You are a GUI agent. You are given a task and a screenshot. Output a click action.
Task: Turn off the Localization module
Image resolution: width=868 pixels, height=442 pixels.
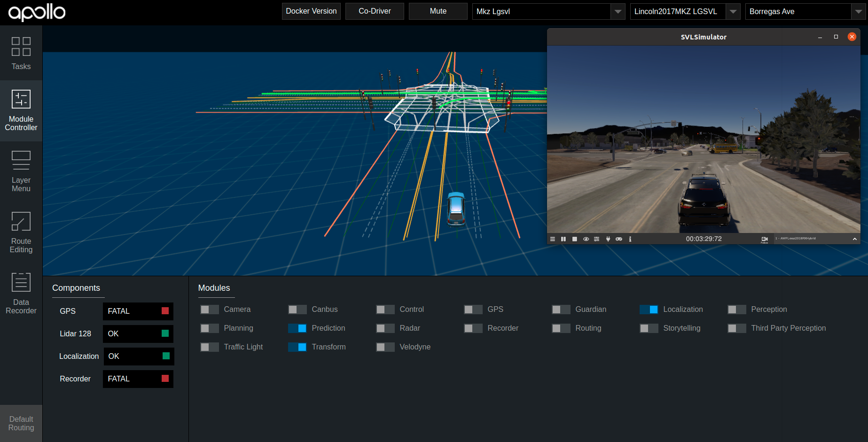tap(649, 310)
